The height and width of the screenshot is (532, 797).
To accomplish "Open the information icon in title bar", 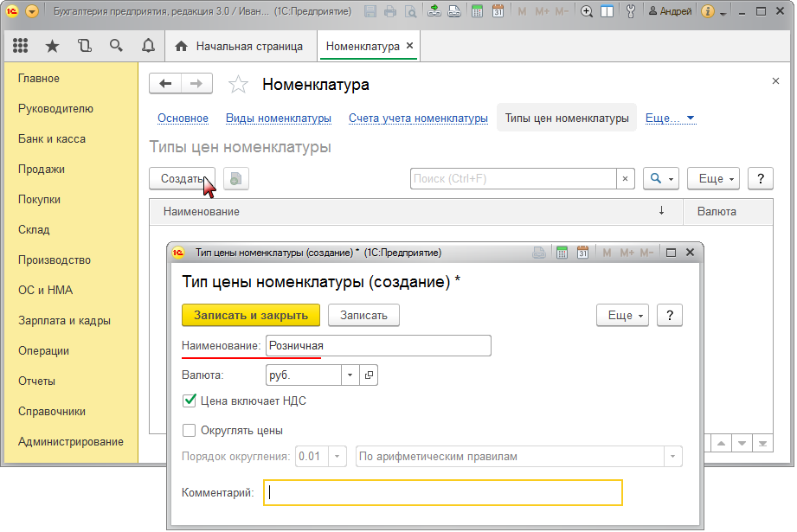I will (x=708, y=11).
